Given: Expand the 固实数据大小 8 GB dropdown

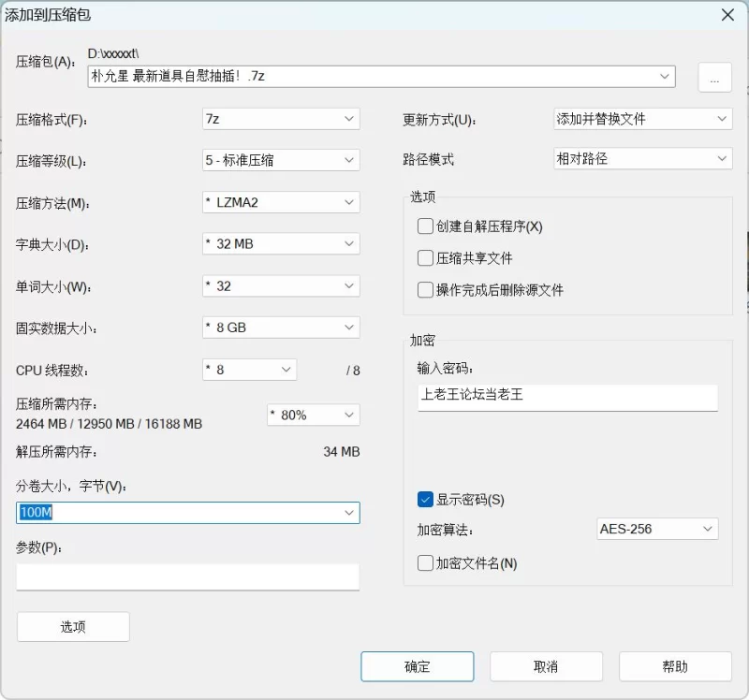Looking at the screenshot, I should (x=281, y=328).
